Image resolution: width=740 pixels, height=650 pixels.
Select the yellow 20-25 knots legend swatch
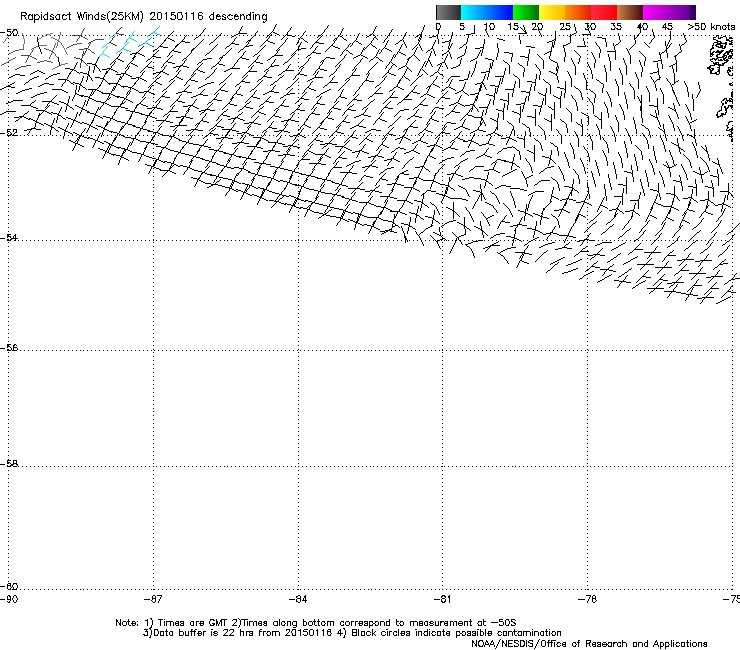552,12
